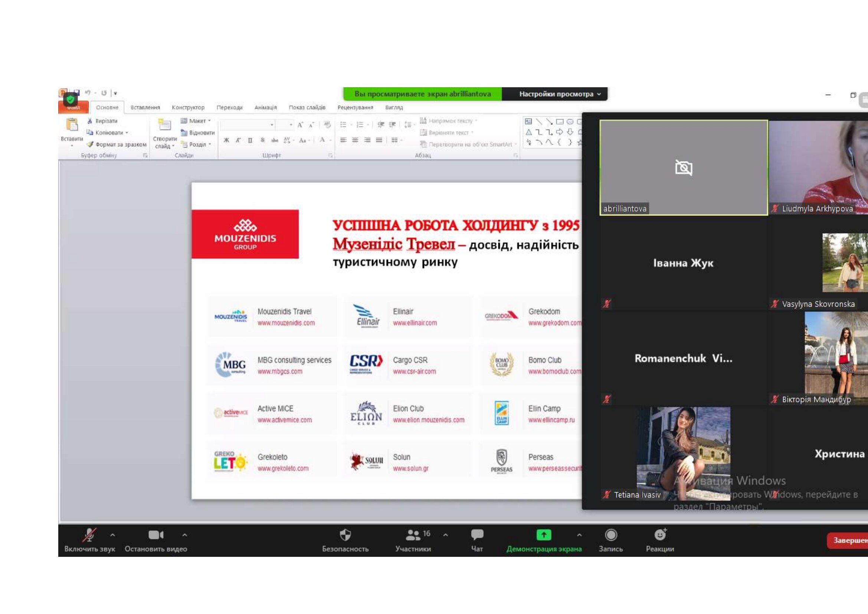This screenshot has width=868, height=614.
Task: Open the Напрямок тексту dropdown
Action: pyautogui.click(x=449, y=121)
